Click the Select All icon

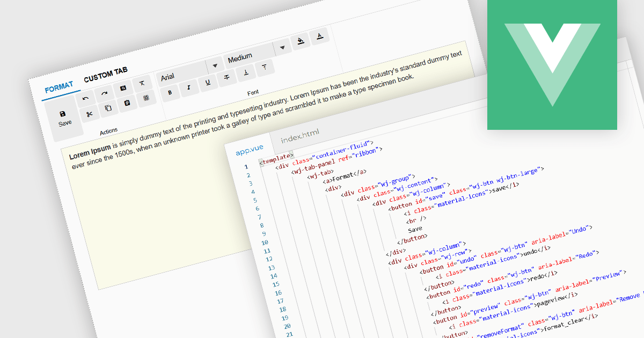[x=146, y=98]
